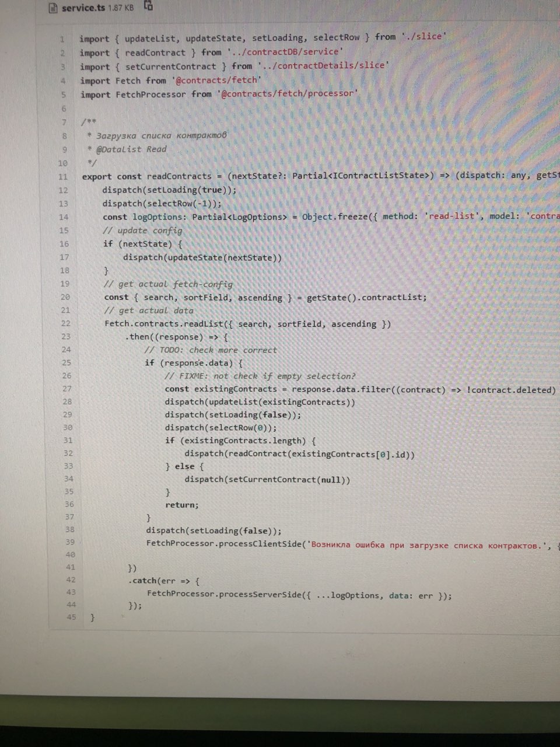This screenshot has height=747, width=560.
Task: Click Fetch.contracts.readList call
Action: tap(248, 324)
